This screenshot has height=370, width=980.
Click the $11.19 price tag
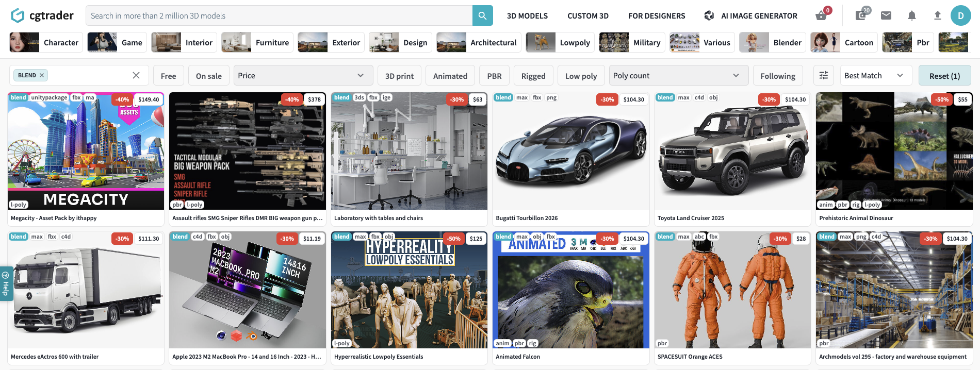(x=312, y=239)
